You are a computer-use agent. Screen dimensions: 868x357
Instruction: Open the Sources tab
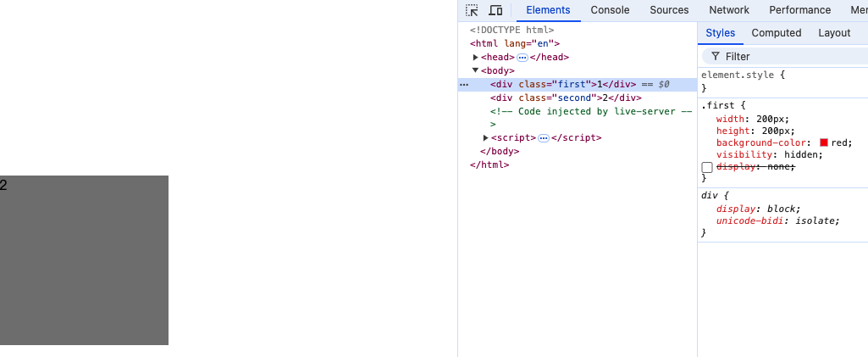(x=669, y=10)
